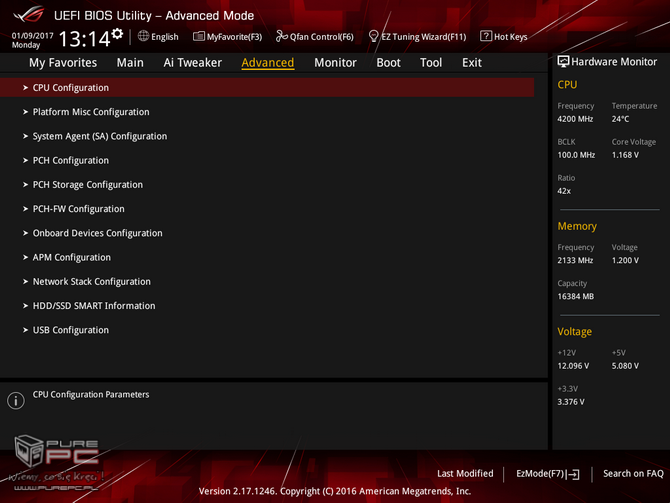
Task: Expand Onboard Devices Configuration arrow
Action: tap(26, 233)
